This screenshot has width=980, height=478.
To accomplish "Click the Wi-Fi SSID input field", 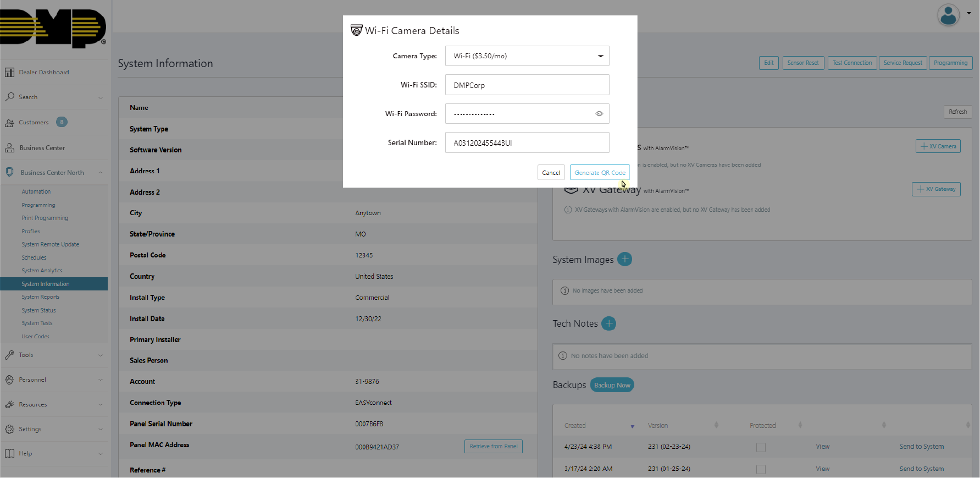I will pyautogui.click(x=527, y=85).
